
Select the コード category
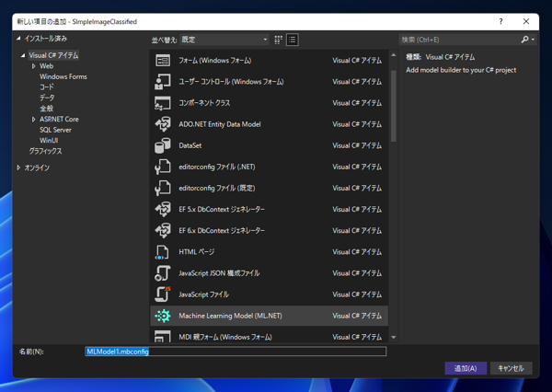pyautogui.click(x=47, y=87)
